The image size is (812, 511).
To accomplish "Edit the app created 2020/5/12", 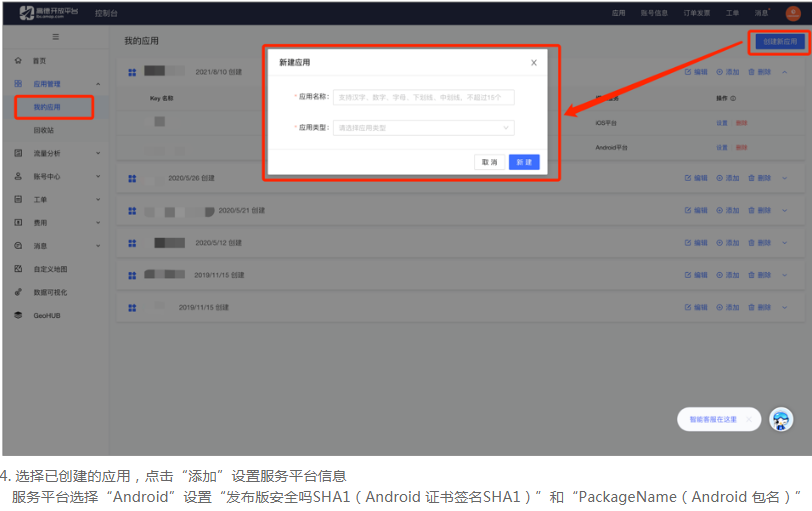I will [x=696, y=243].
